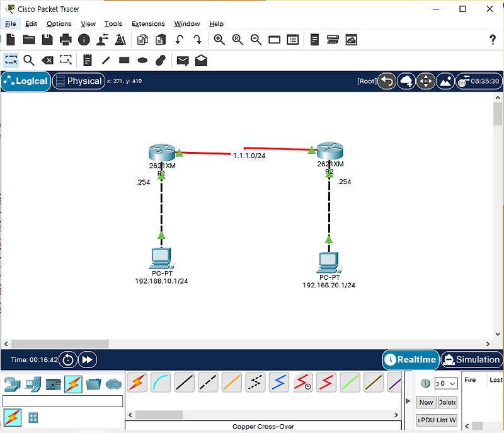The height and width of the screenshot is (433, 504).
Task: Click the New scenario button
Action: (427, 402)
